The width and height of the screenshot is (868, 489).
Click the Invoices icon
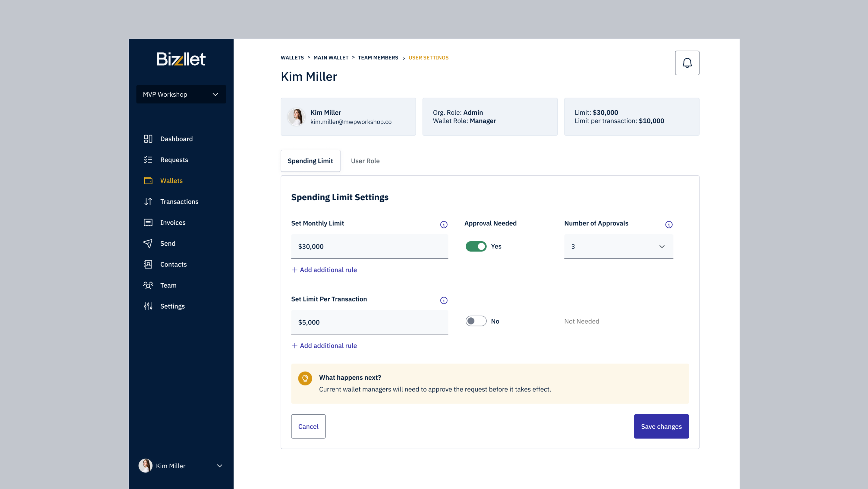[148, 223]
